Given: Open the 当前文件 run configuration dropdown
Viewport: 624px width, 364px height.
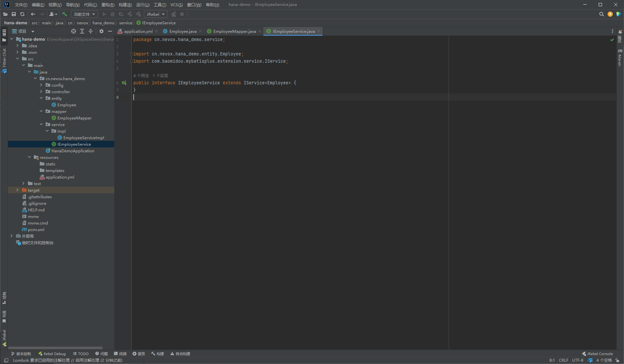Looking at the screenshot, I should pos(84,14).
